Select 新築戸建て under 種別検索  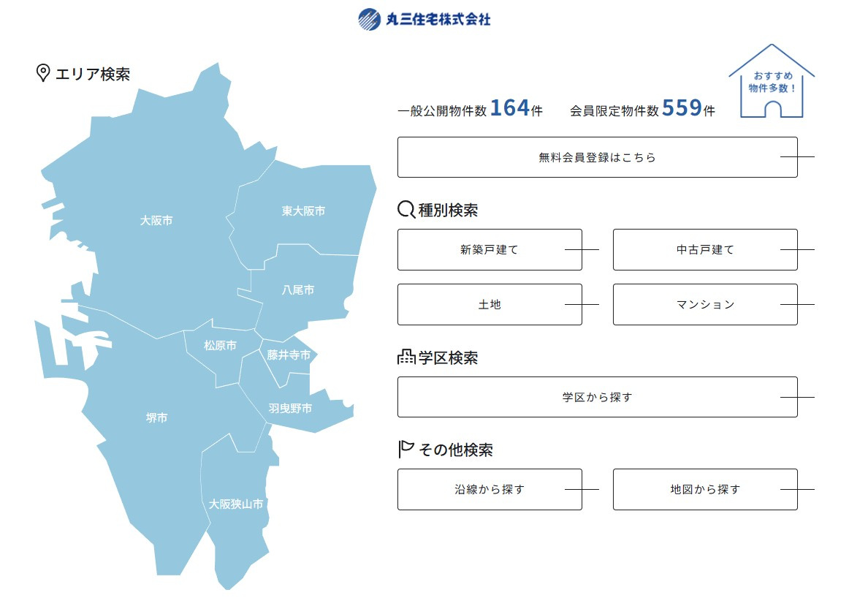pos(489,249)
